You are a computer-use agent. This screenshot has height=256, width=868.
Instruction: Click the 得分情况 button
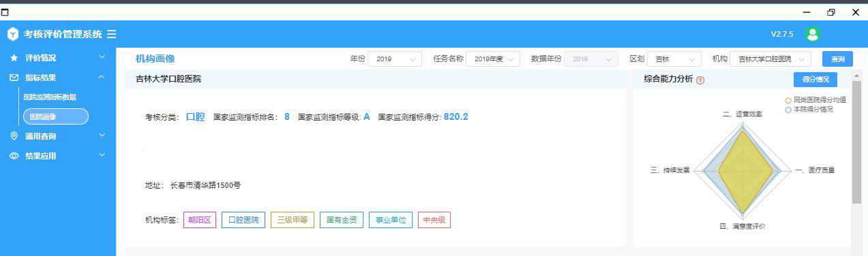[x=815, y=79]
